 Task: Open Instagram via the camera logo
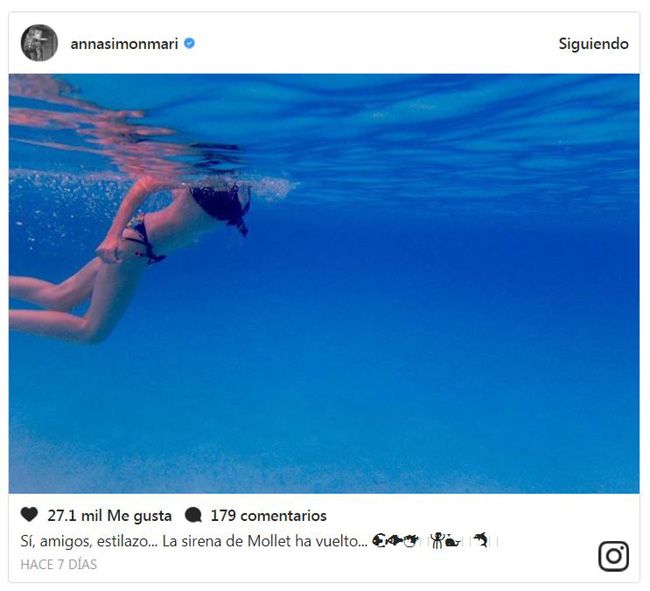point(614,556)
